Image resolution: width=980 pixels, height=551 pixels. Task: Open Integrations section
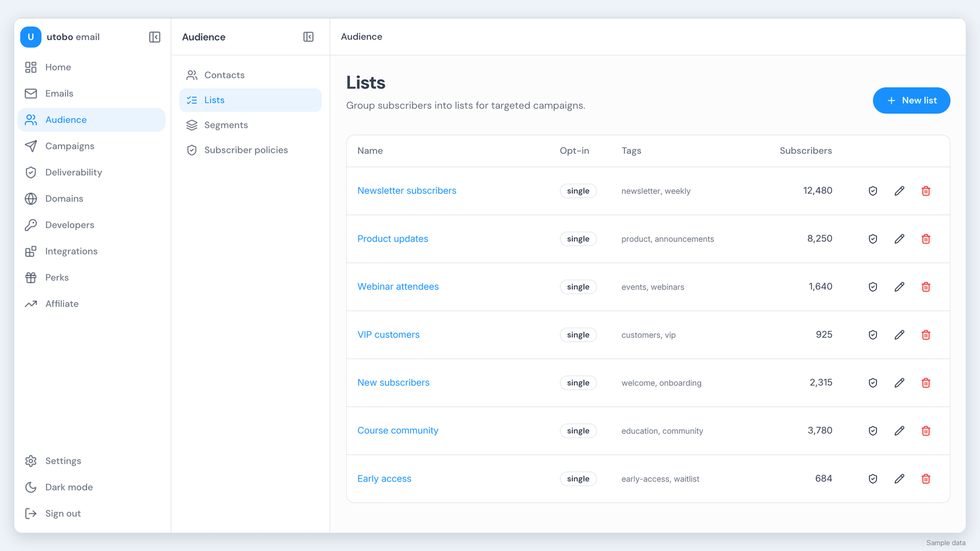(x=91, y=251)
